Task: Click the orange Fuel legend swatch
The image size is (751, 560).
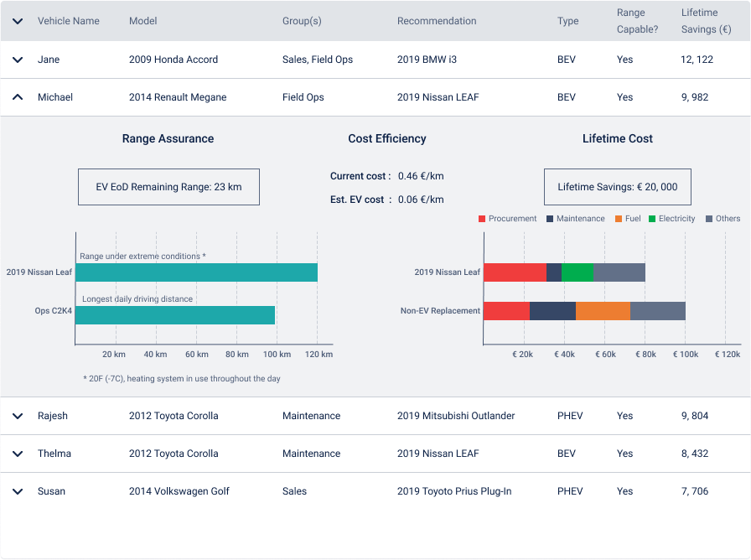Action: pyautogui.click(x=618, y=219)
